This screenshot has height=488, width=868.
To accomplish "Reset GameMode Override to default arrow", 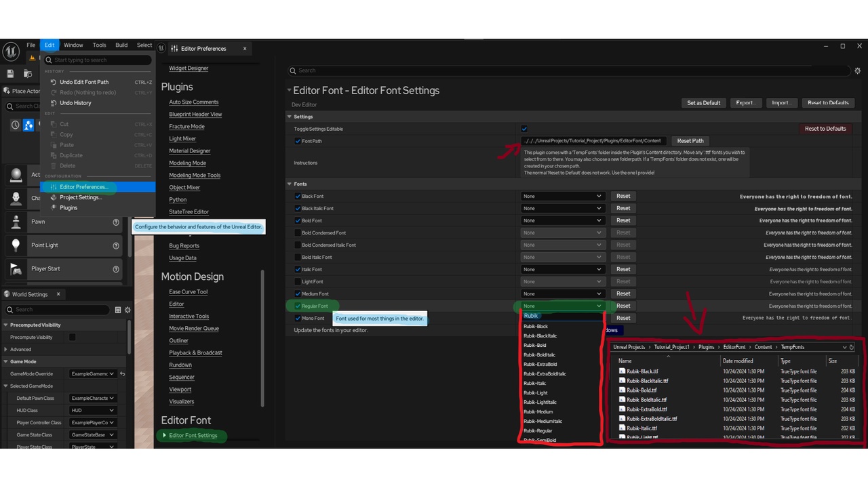I will [x=122, y=373].
